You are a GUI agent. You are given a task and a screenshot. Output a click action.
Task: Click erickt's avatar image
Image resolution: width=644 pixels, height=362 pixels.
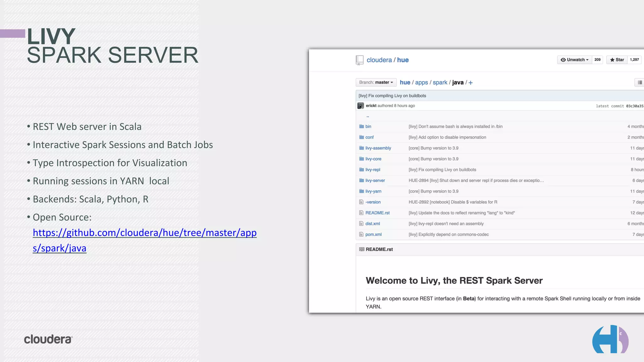point(361,106)
